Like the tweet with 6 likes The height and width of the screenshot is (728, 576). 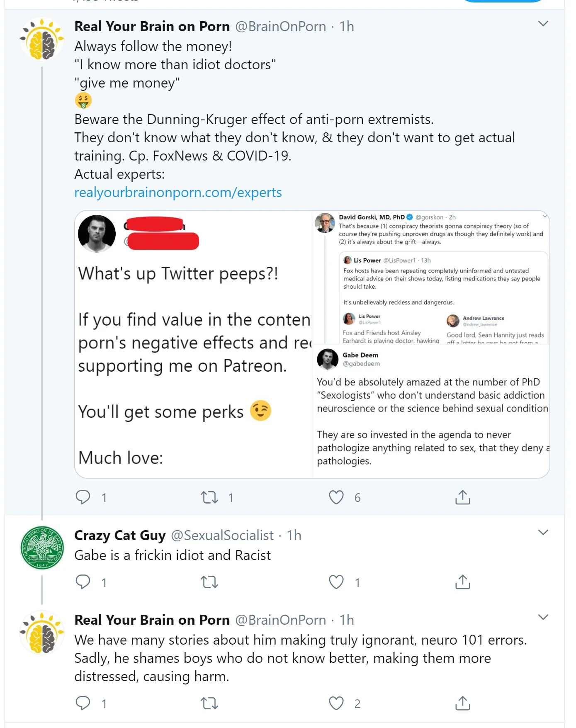pyautogui.click(x=336, y=497)
